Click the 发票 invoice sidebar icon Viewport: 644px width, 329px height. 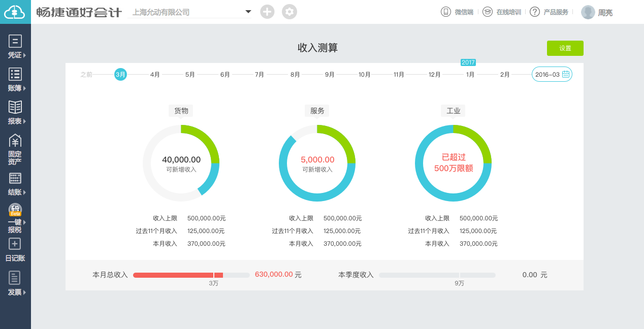(15, 282)
